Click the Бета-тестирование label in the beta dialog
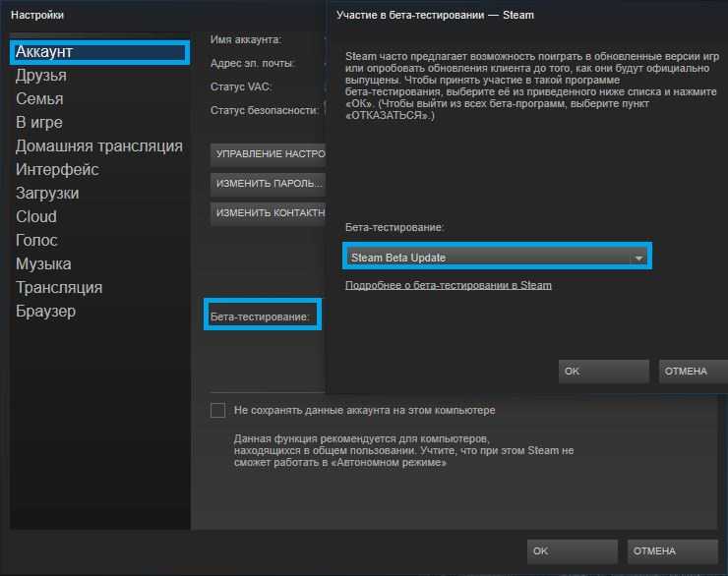 tap(394, 228)
